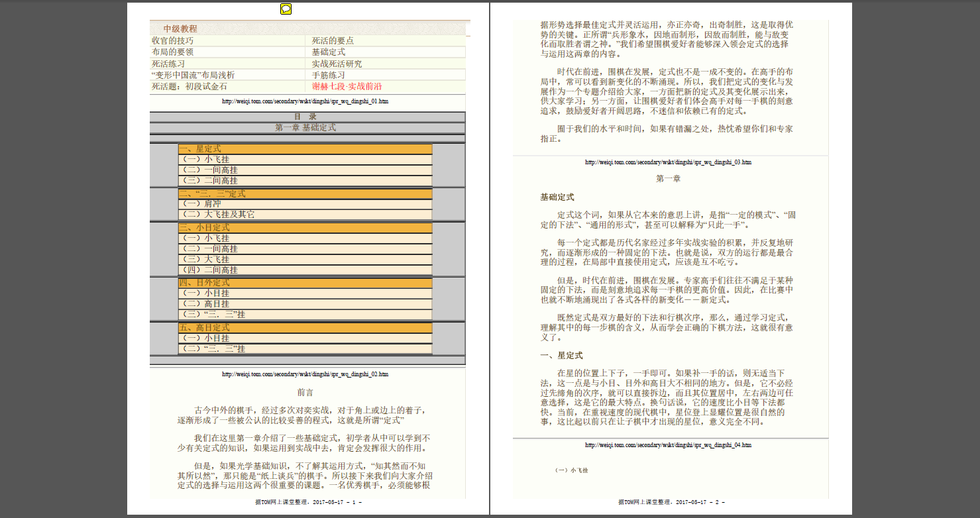Click the bold 基础定式 heading on page 2
This screenshot has height=518, width=980.
(x=557, y=197)
